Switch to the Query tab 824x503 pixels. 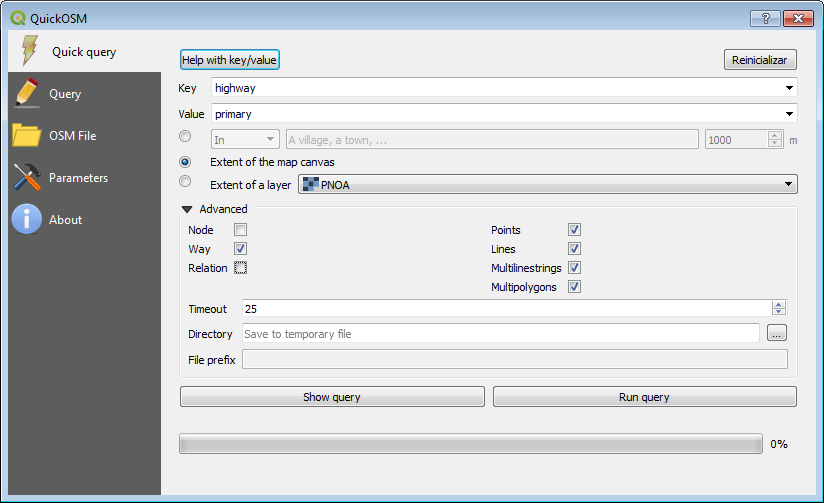click(x=85, y=94)
